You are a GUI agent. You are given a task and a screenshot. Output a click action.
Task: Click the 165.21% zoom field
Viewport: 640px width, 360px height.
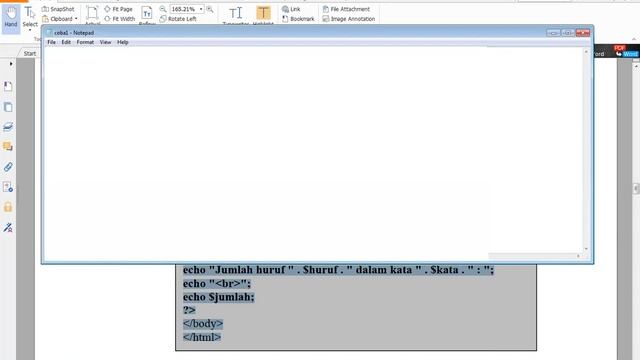184,9
